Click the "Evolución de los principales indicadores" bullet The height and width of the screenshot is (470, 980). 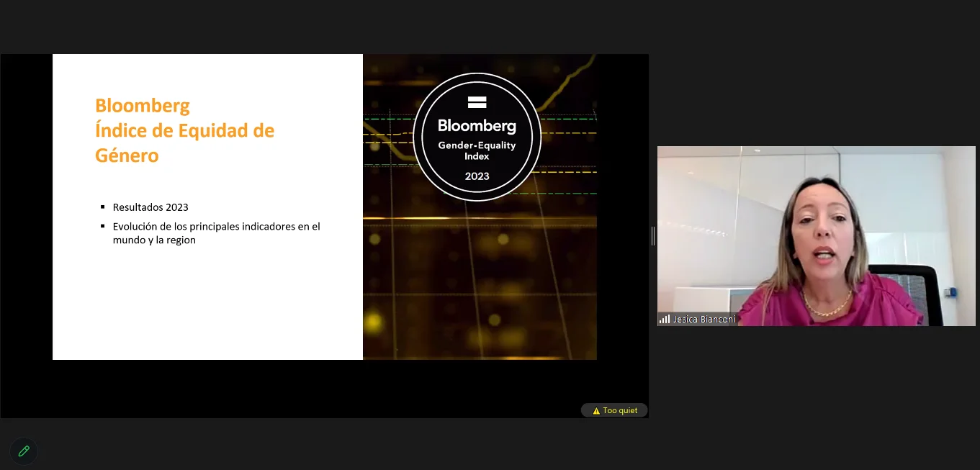tap(216, 226)
